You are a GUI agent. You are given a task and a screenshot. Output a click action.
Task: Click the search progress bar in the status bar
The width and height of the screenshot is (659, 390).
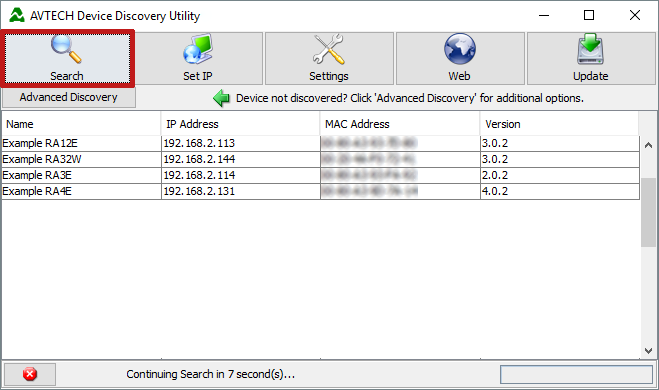coord(576,374)
